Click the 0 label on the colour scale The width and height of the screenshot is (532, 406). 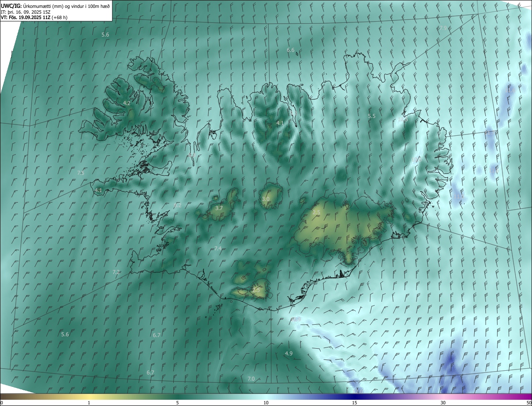pyautogui.click(x=1, y=403)
